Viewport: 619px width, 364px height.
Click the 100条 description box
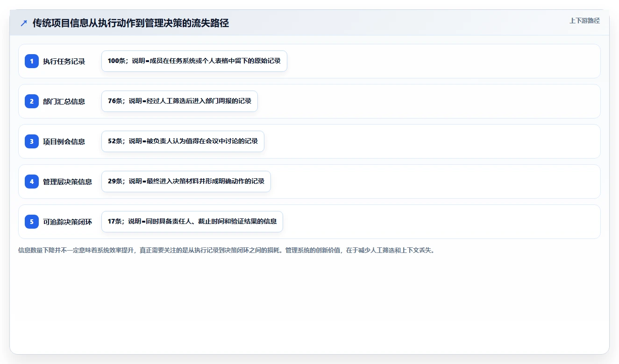(x=194, y=61)
